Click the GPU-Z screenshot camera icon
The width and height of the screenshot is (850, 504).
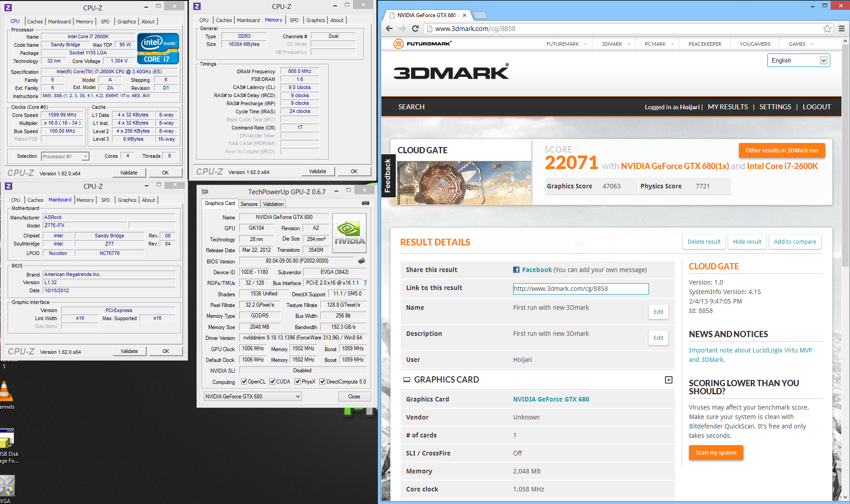tap(365, 203)
